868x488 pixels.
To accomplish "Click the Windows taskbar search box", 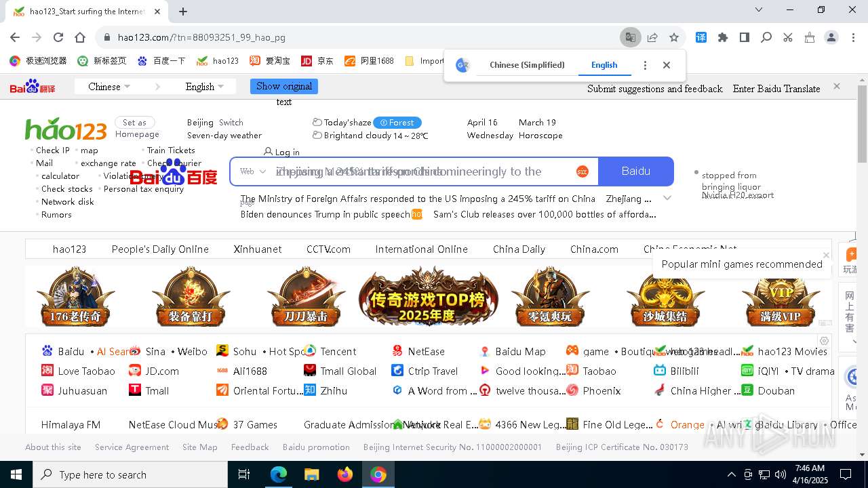I will [x=130, y=474].
